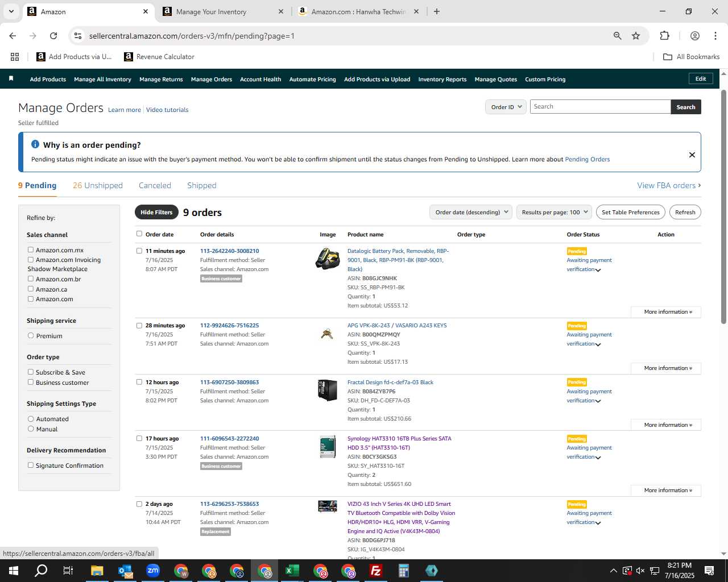
Task: Click the Datalogic Battery Pack product image
Action: [328, 259]
